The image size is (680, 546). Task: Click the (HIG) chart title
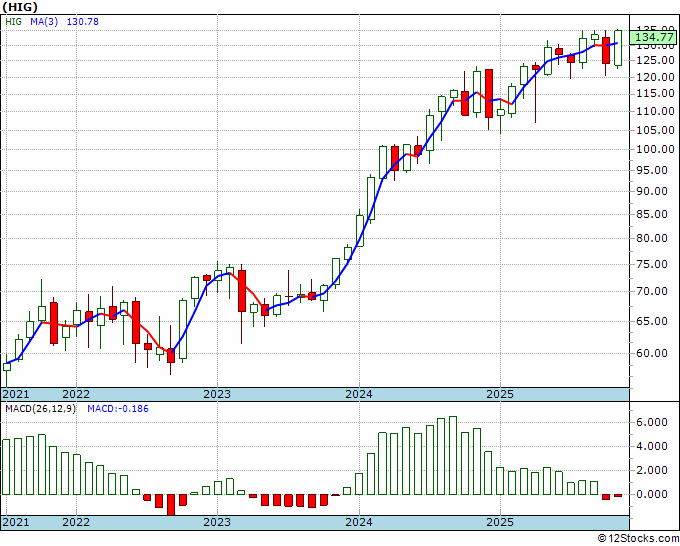[x=19, y=7]
